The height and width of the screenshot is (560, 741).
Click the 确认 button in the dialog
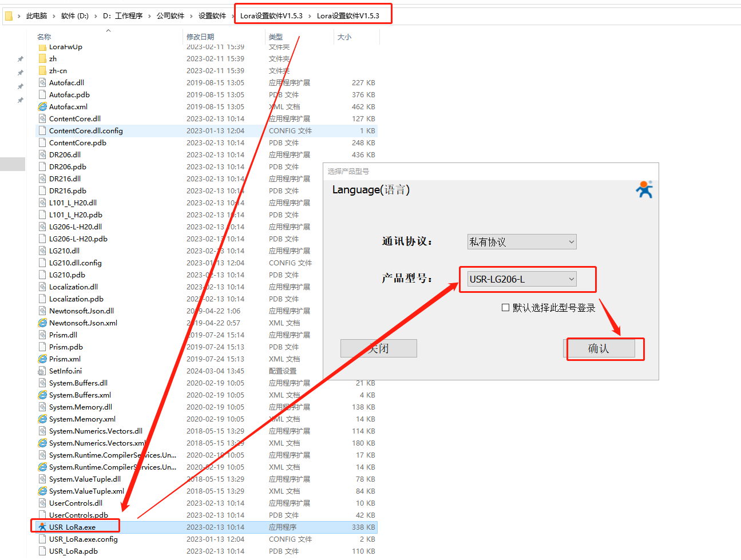tap(599, 348)
